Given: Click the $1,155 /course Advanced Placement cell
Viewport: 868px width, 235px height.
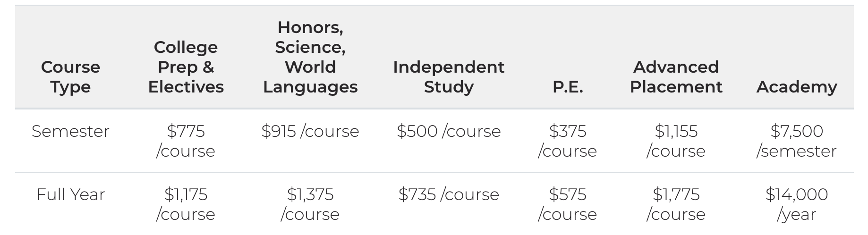Looking at the screenshot, I should click(676, 141).
